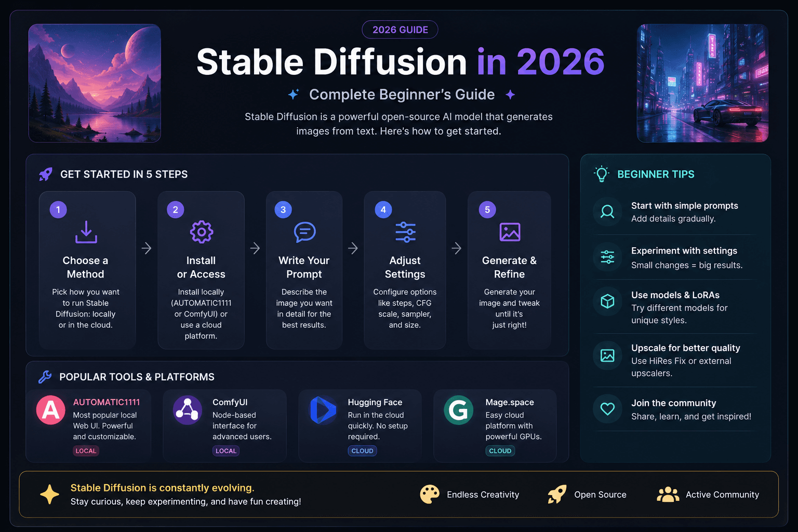Image resolution: width=798 pixels, height=532 pixels.
Task: Click the 2026 GUIDE pill badge
Action: pos(400,30)
